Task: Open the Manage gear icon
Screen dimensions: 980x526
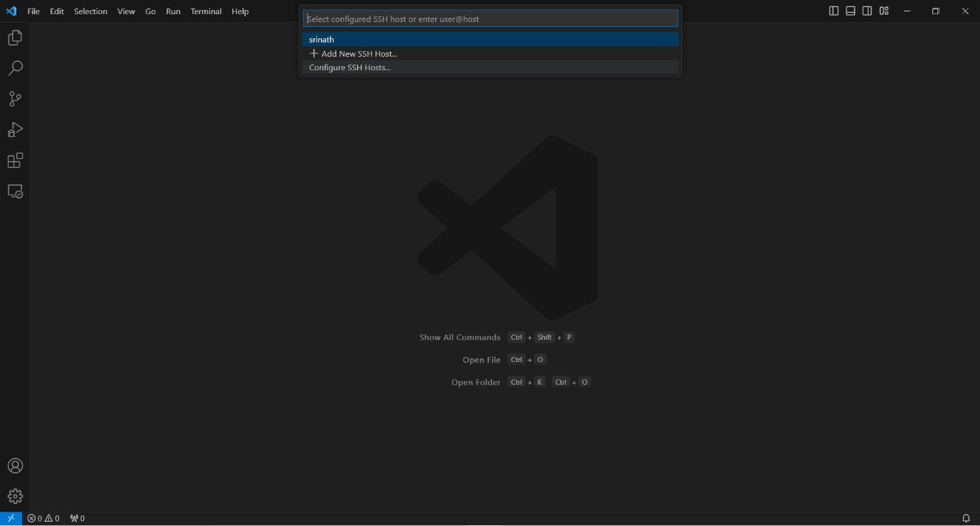Action: click(15, 496)
